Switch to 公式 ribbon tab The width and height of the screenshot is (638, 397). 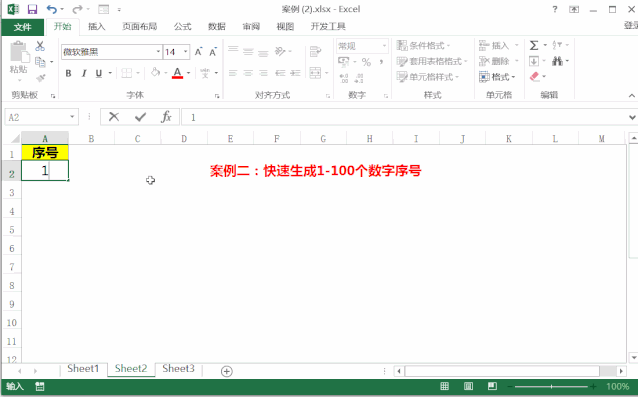click(182, 26)
